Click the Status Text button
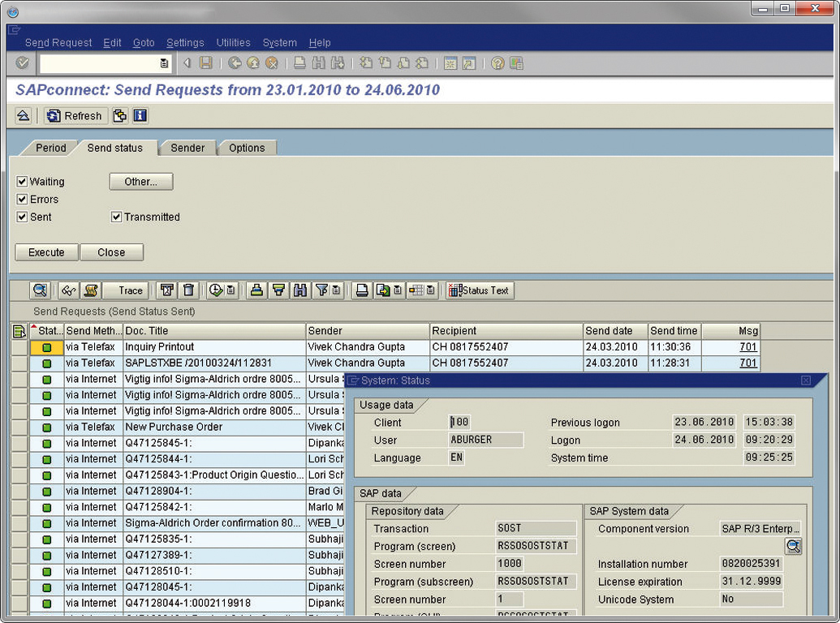Image resolution: width=840 pixels, height=623 pixels. point(480,290)
